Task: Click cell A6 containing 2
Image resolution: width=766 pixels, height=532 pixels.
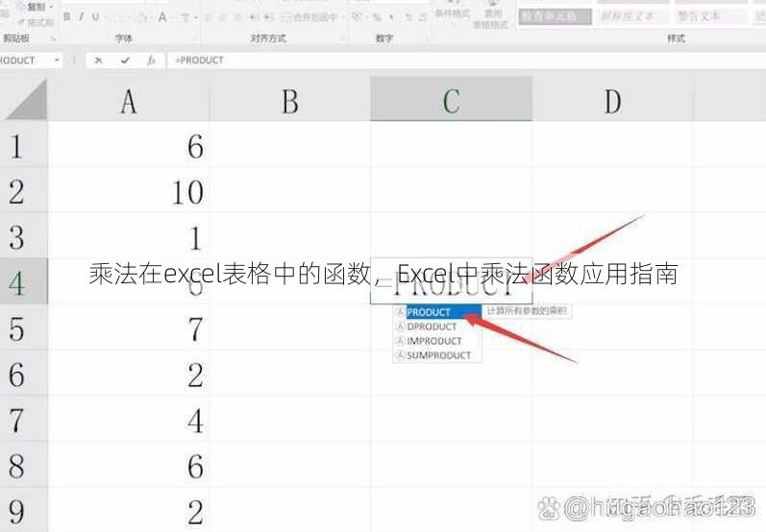Action: (x=129, y=374)
